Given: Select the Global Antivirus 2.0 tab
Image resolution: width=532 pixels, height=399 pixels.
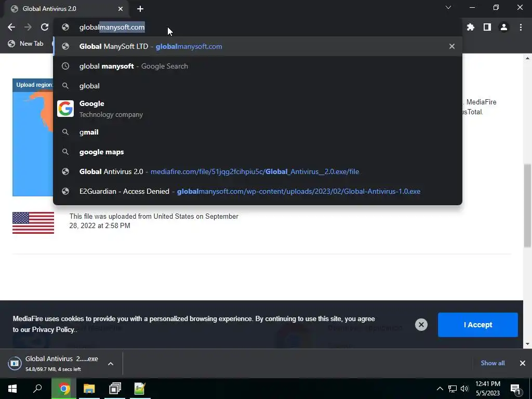Looking at the screenshot, I should (x=66, y=9).
